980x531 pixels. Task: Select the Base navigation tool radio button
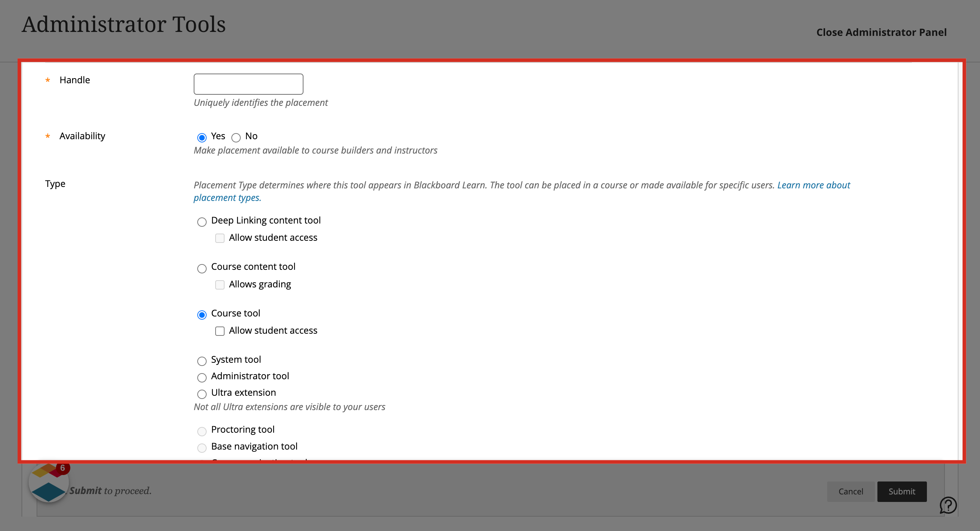202,448
